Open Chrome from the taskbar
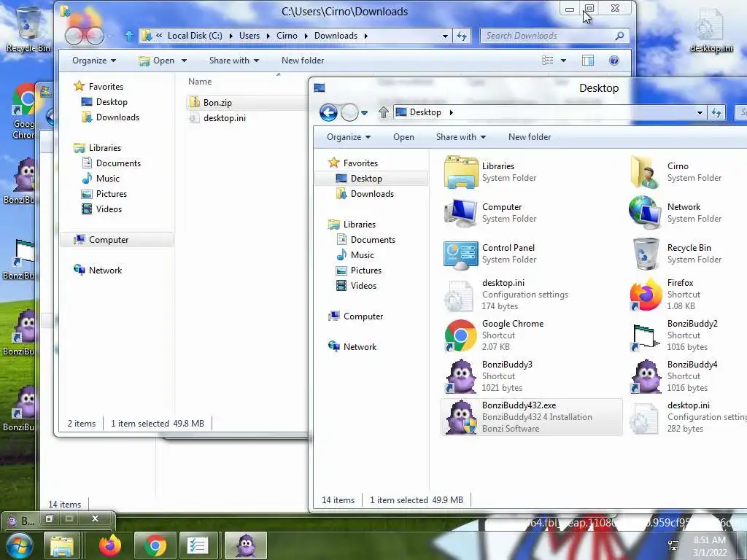Viewport: 747px width, 560px height. click(x=155, y=545)
